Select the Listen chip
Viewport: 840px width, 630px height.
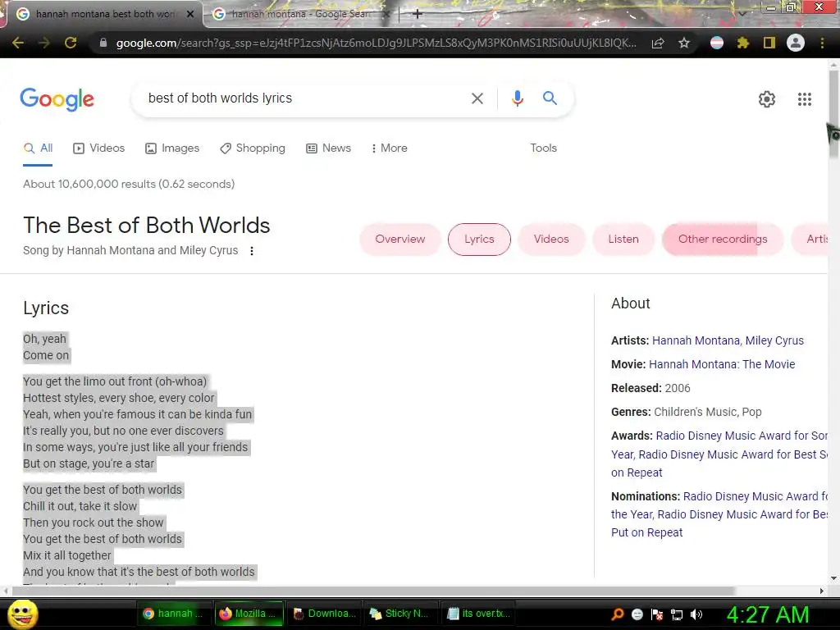tap(623, 240)
